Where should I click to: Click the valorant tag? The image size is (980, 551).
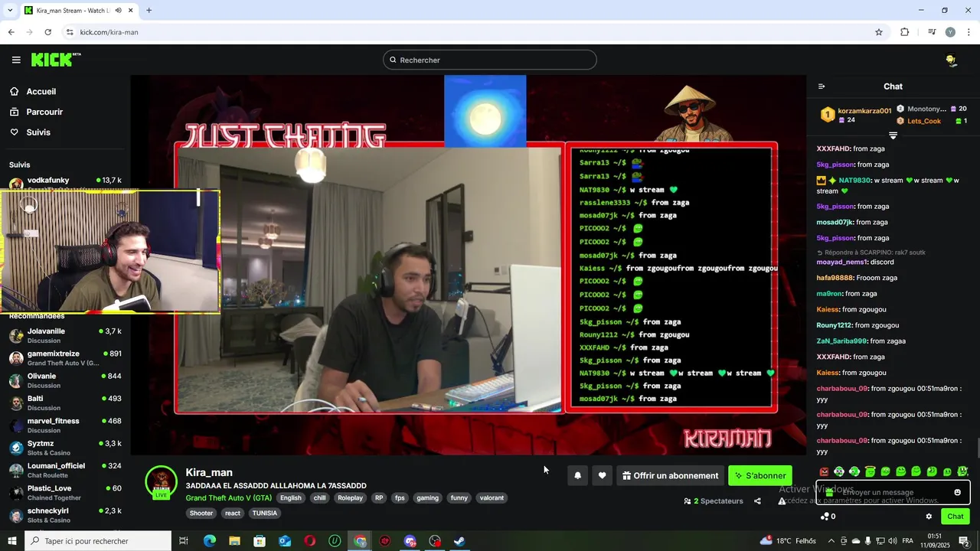click(x=492, y=497)
